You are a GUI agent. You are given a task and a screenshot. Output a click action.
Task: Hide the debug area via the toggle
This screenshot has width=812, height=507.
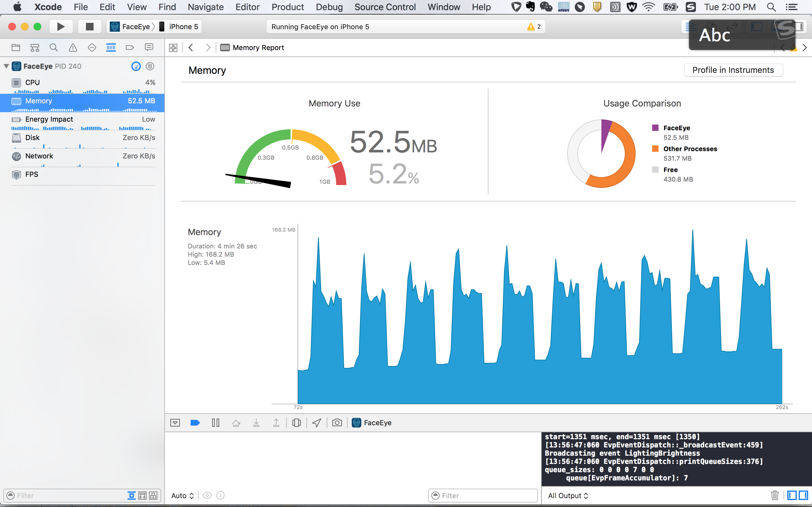[x=175, y=422]
